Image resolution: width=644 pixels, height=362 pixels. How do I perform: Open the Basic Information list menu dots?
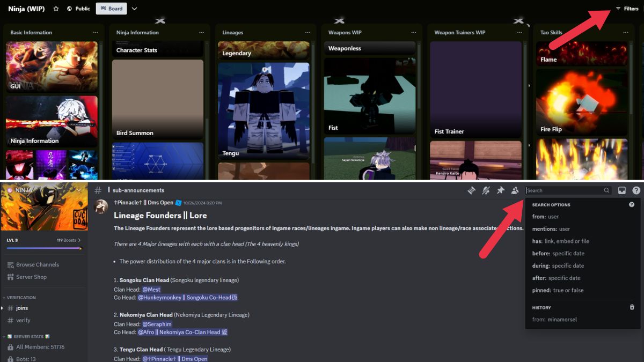pos(96,33)
